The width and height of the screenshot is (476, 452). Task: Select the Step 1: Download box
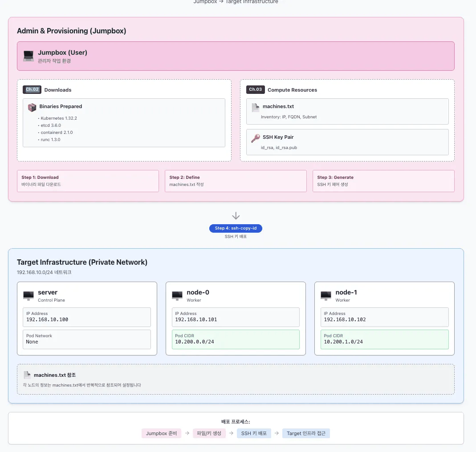(88, 181)
